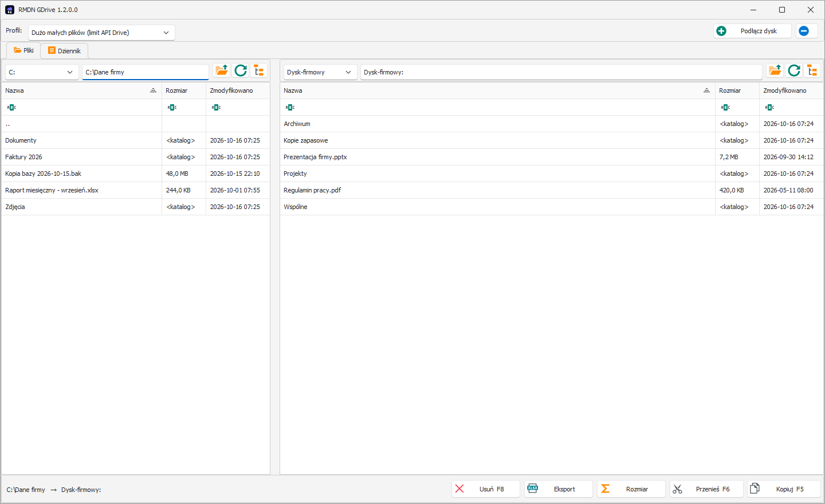825x504 pixels.
Task: Select the Kopie zapasowe folder
Action: pyautogui.click(x=551, y=140)
